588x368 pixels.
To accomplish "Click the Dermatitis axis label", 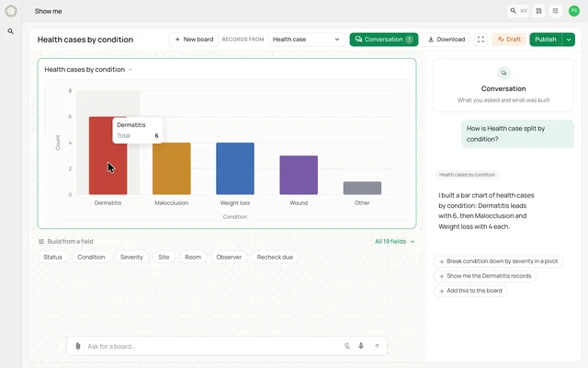I will (108, 202).
